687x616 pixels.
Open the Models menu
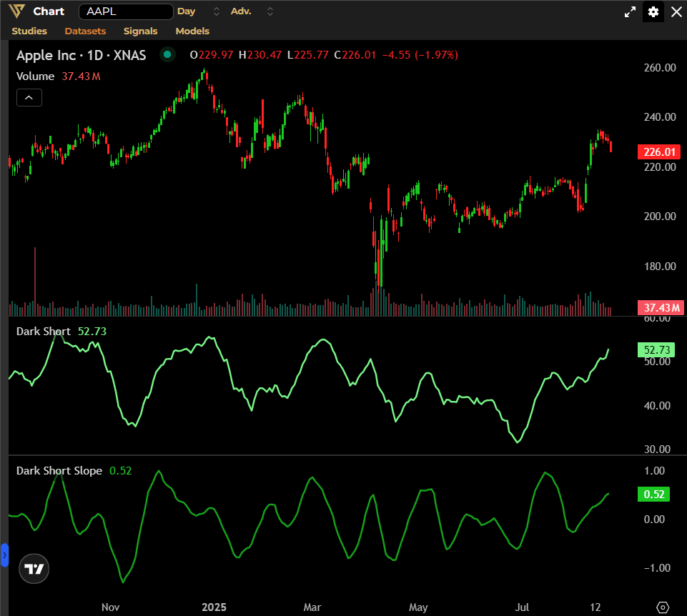tap(192, 31)
